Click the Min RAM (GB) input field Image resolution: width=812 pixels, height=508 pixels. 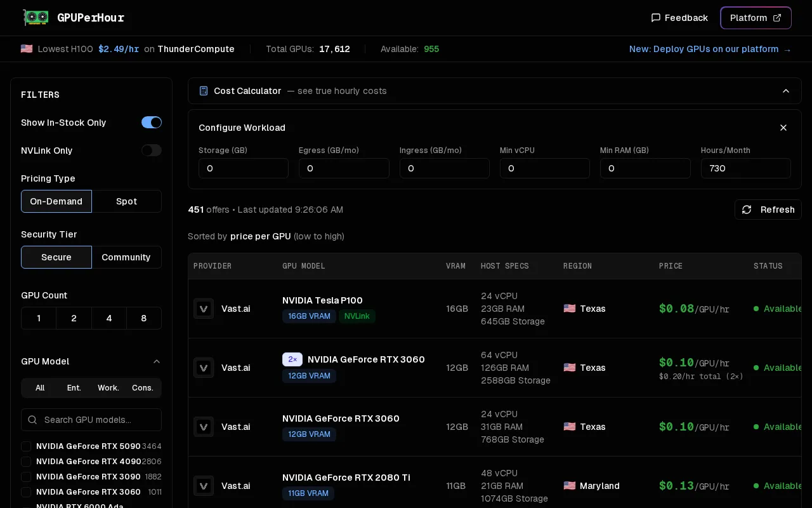tap(645, 168)
